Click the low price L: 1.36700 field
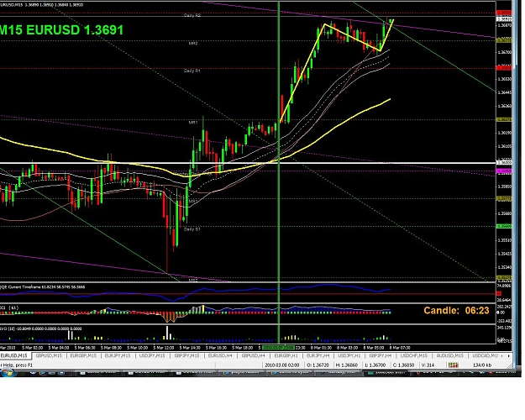This screenshot has height=420, width=525. (x=375, y=365)
